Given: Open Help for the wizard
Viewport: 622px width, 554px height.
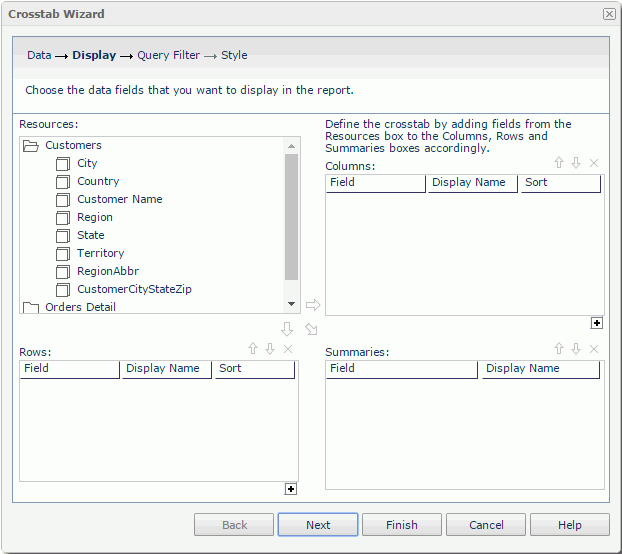Looking at the screenshot, I should click(x=570, y=525).
